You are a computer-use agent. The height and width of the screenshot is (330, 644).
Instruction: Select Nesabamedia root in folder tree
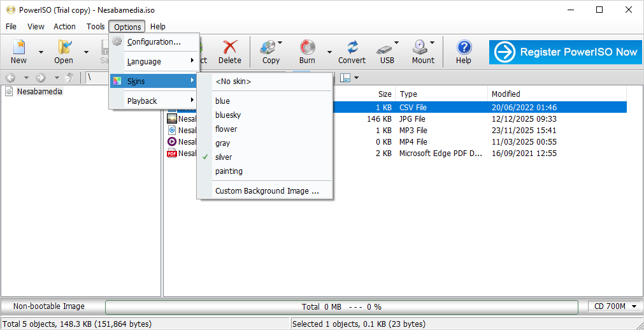(39, 92)
